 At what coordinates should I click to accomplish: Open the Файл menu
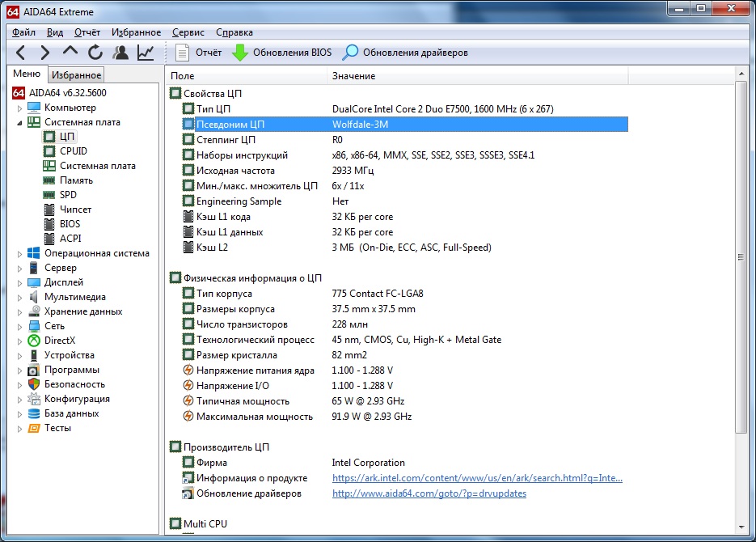tap(23, 32)
